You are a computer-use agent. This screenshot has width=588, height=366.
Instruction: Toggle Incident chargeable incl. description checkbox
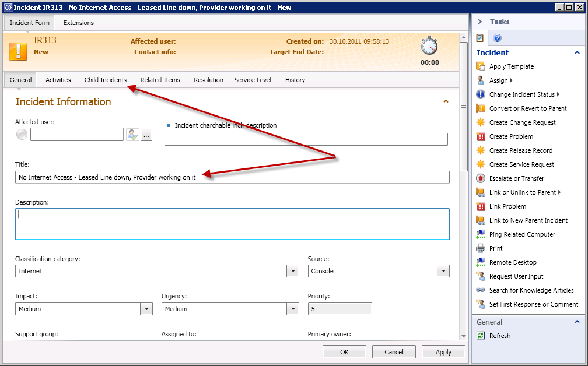(x=168, y=125)
